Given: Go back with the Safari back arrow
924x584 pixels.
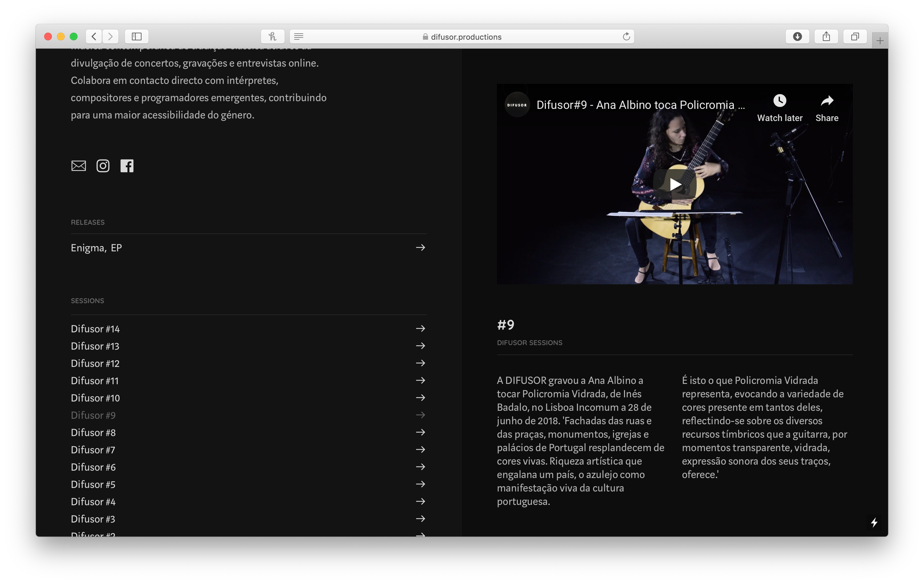Looking at the screenshot, I should (x=94, y=37).
